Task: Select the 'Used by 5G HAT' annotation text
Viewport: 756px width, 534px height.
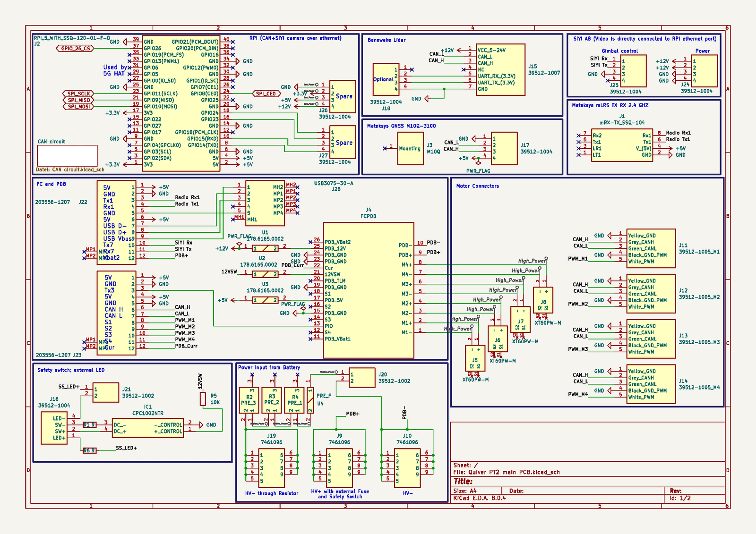Action: (115, 70)
